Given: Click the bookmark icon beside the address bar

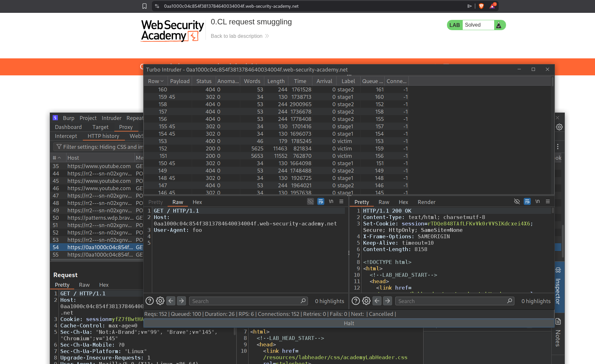Looking at the screenshot, I should (144, 6).
